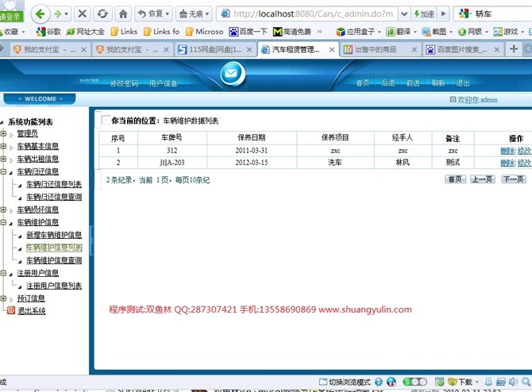532x392 pixels.
Task: Show more bookmarks with the » chevron
Action: click(x=320, y=32)
